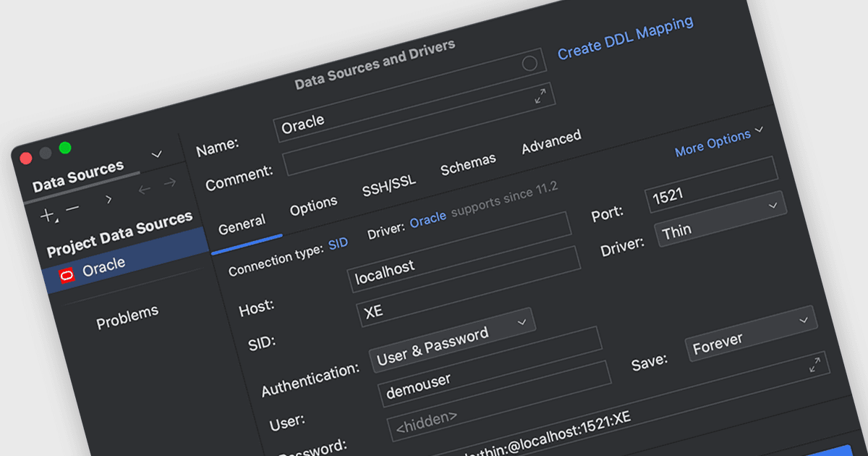Click the right chevron in the sidebar toolbar
Screen dimensions: 868x456
(x=109, y=198)
